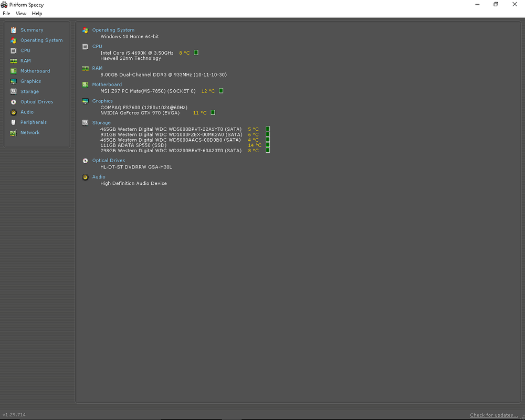
Task: Click the CPU chip sidebar icon
Action: (x=14, y=50)
